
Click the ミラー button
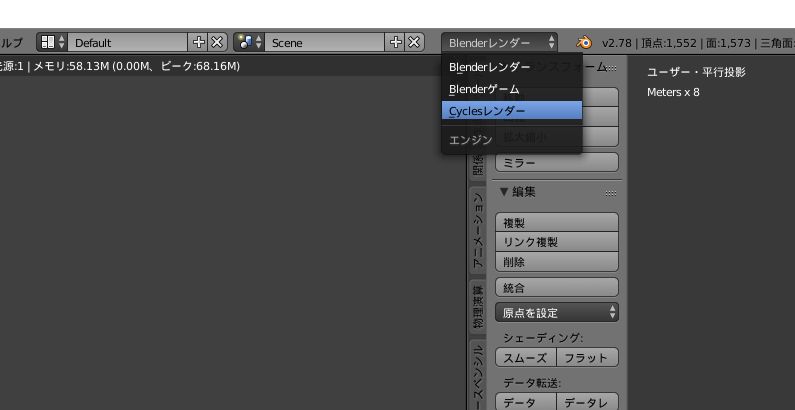pyautogui.click(x=557, y=163)
